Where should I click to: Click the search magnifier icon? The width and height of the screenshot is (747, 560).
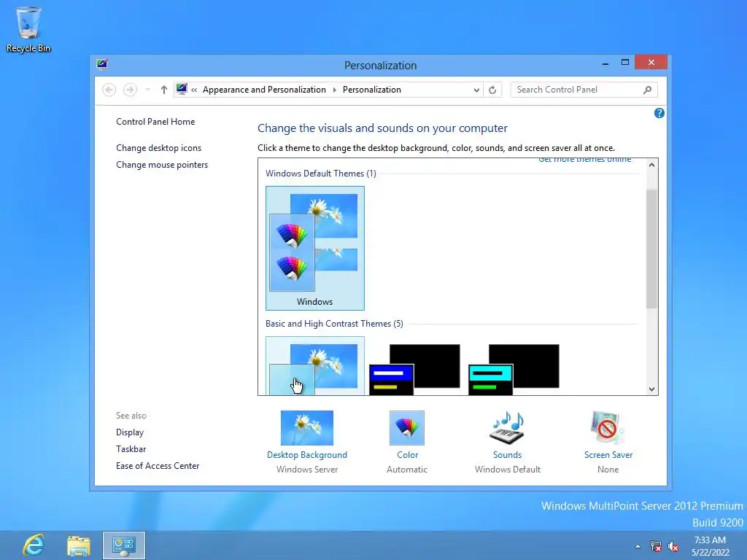point(647,90)
